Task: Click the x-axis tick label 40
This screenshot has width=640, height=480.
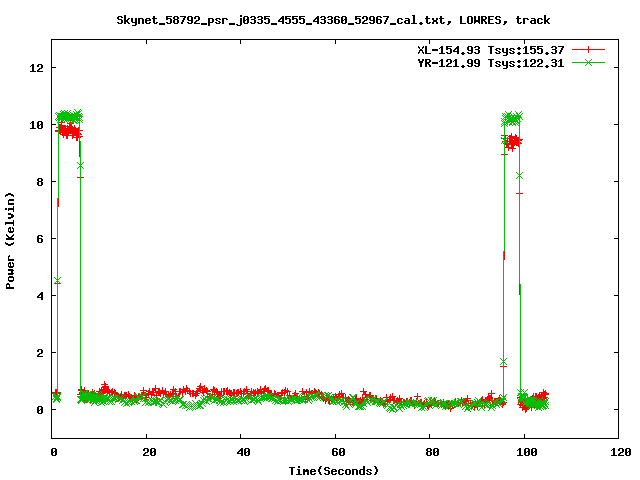Action: click(x=243, y=452)
